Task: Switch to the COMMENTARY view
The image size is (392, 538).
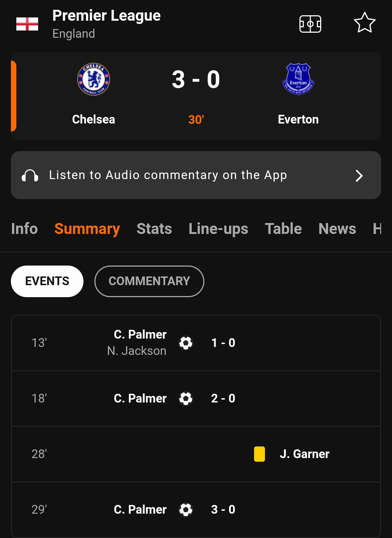Action: click(x=149, y=281)
